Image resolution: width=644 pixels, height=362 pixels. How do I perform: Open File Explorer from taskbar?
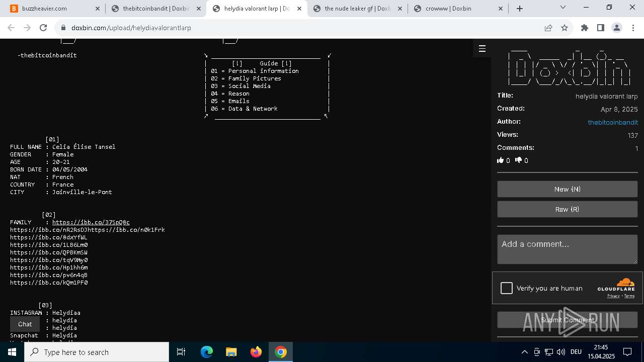231,352
